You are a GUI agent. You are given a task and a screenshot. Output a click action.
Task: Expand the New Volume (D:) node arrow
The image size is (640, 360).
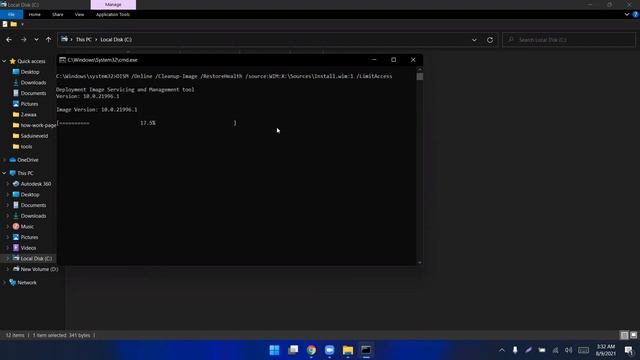(x=7, y=269)
